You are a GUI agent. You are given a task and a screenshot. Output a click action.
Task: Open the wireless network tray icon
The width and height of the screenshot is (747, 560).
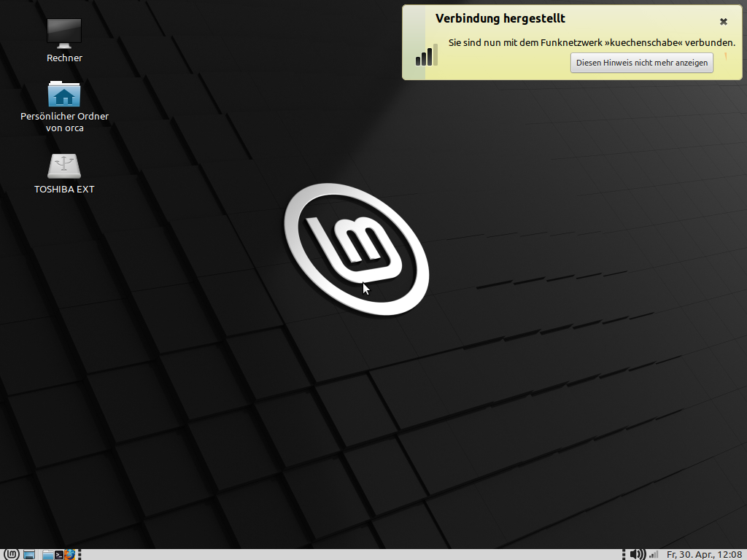pos(654,554)
